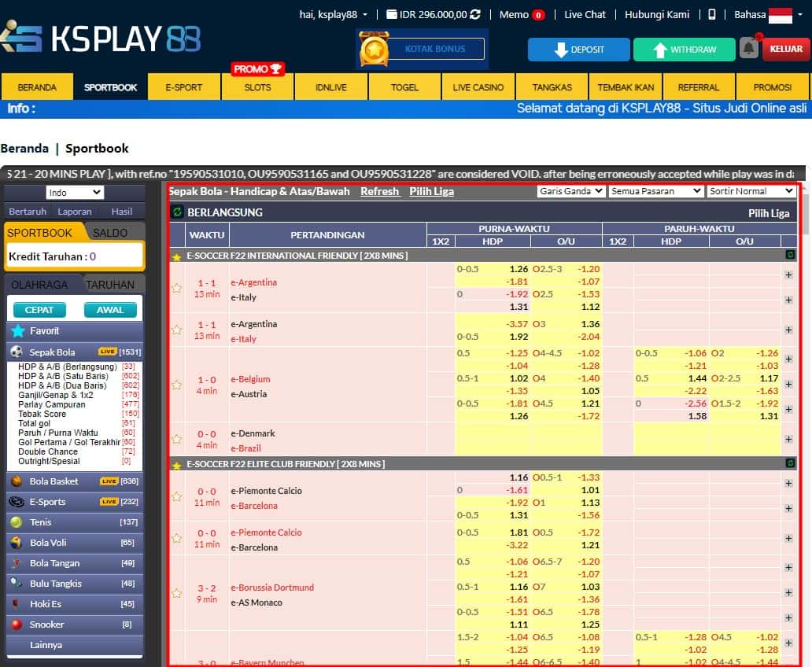Screen dimensions: 812x667
Task: Click the blue DEPOSIT button
Action: click(578, 50)
